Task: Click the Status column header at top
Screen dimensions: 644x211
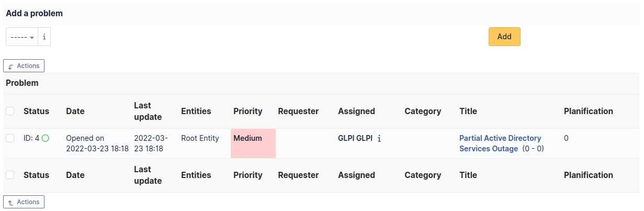Action: click(36, 111)
